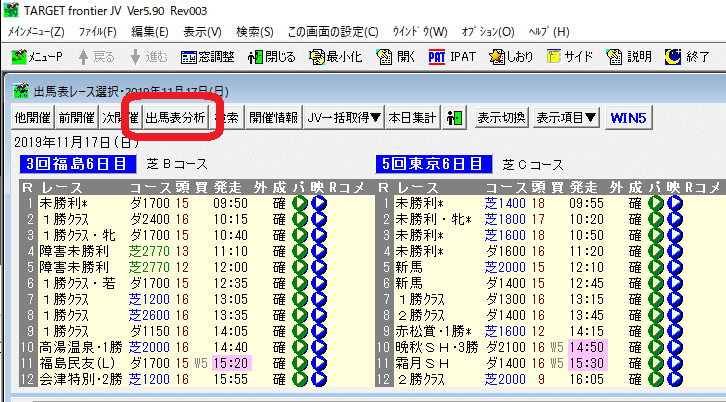Screen dimensions: 726x402
Task: Click green paddock icon for Fukushima race 1
Action: click(x=300, y=203)
